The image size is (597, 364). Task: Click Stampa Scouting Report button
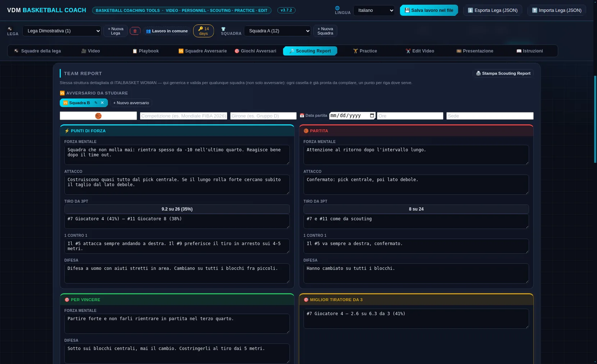(503, 73)
